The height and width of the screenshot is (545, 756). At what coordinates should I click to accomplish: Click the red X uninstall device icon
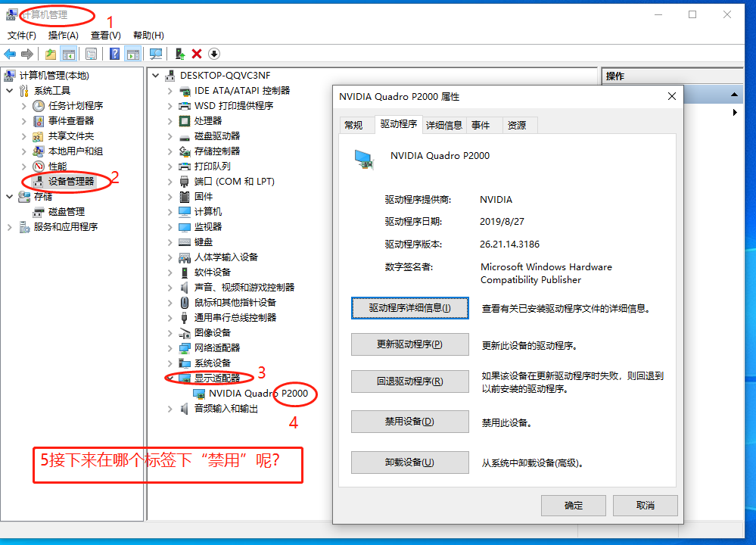tap(197, 54)
